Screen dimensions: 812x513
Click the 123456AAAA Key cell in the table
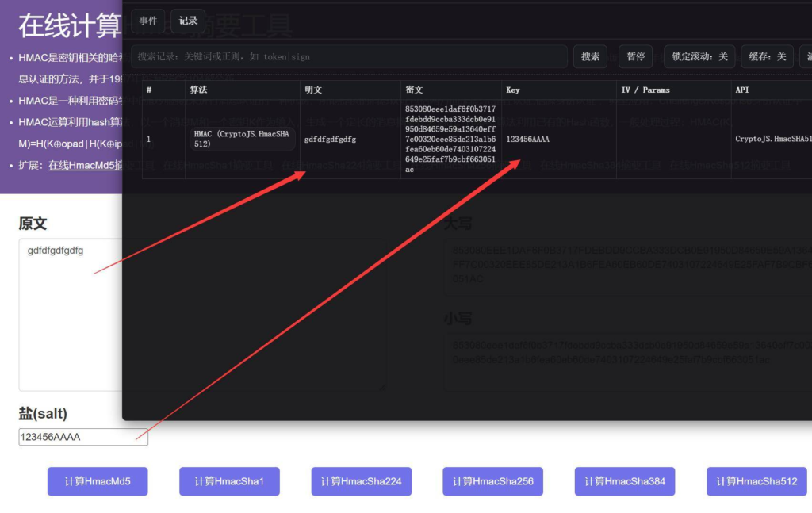point(528,139)
